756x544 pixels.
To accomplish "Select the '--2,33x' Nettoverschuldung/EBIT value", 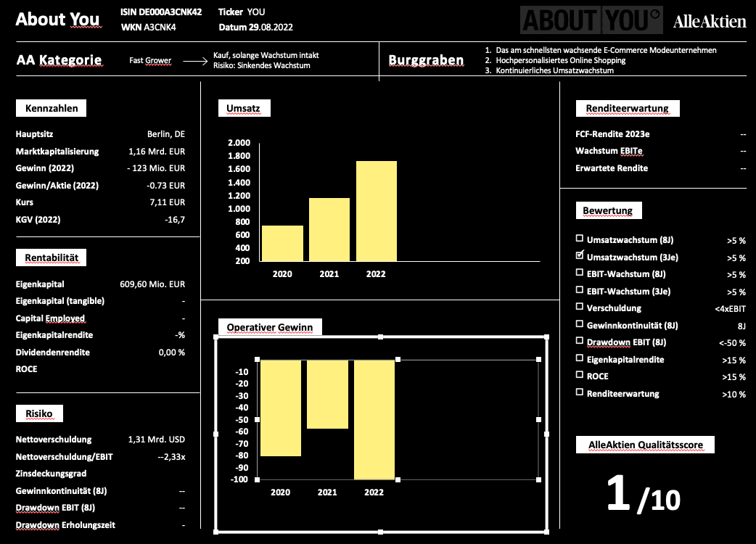I will (172, 457).
